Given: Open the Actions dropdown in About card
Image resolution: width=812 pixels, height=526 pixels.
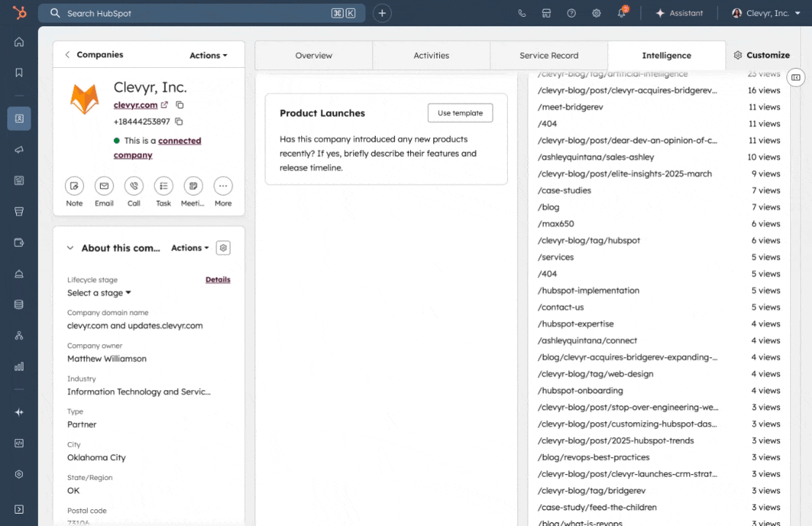Looking at the screenshot, I should pos(190,248).
